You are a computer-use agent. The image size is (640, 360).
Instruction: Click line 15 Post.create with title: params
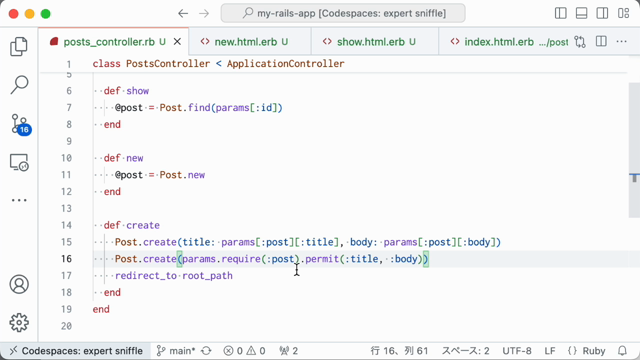[x=308, y=242]
